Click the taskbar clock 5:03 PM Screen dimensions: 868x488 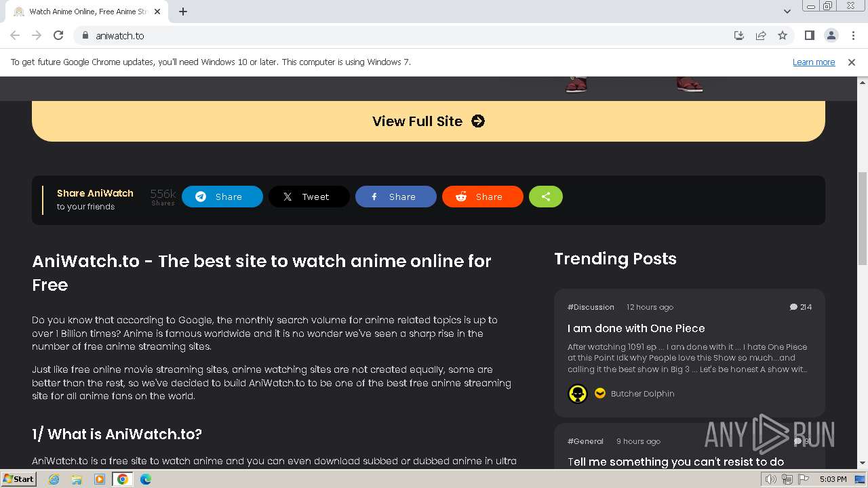[833, 479]
